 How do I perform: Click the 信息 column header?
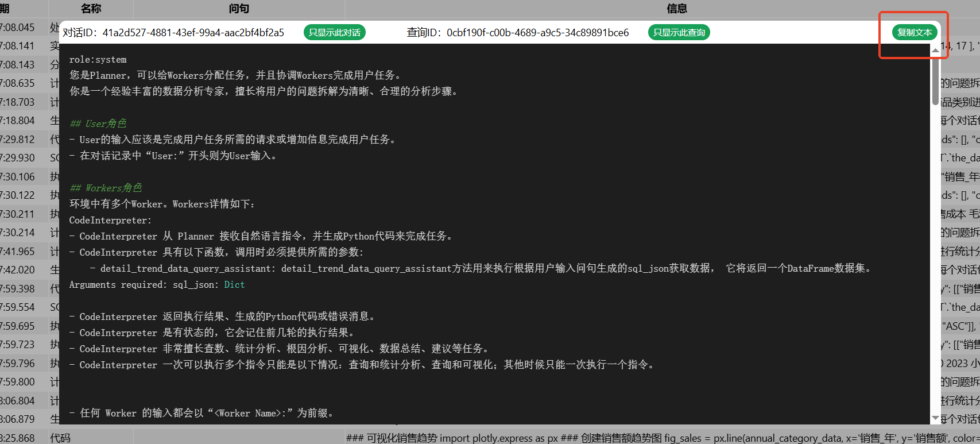pos(677,8)
